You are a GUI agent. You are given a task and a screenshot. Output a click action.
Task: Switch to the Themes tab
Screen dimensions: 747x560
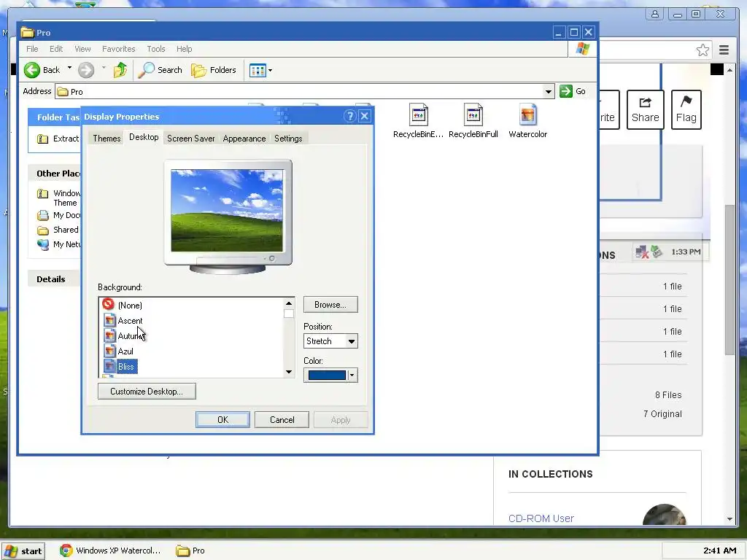(x=107, y=139)
